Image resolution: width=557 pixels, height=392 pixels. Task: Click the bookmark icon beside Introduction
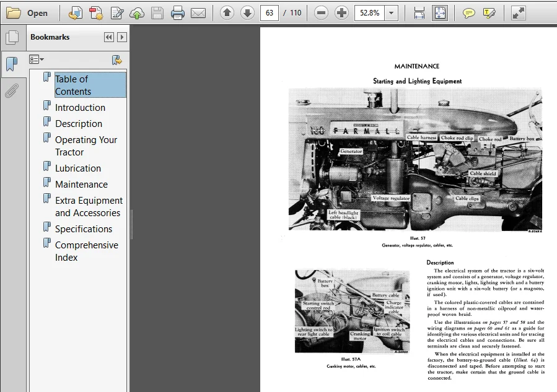click(47, 105)
